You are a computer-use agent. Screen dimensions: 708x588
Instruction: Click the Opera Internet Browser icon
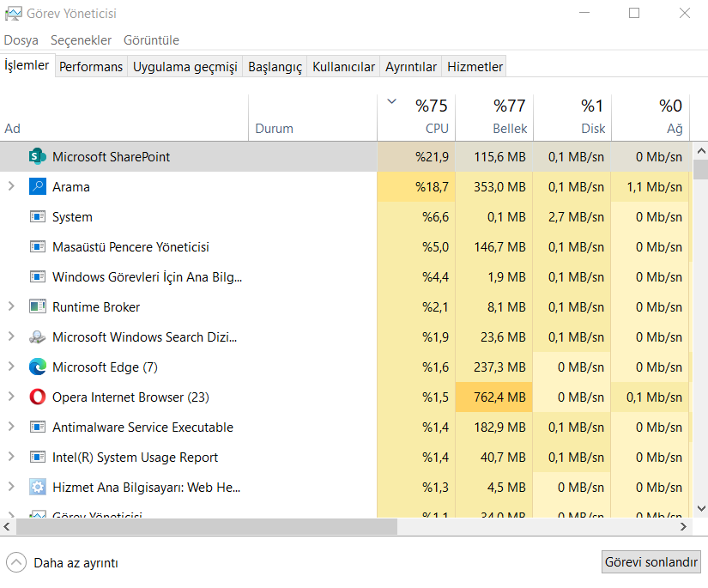38,397
